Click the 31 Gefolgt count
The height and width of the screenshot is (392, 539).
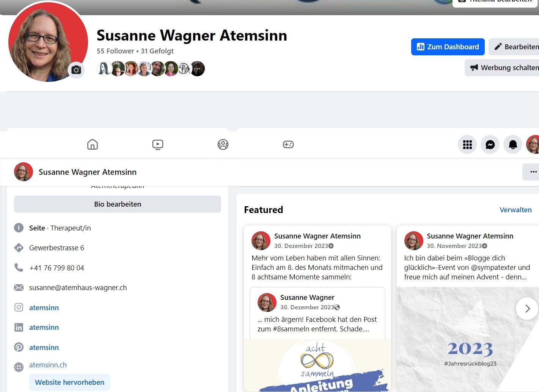tap(157, 51)
